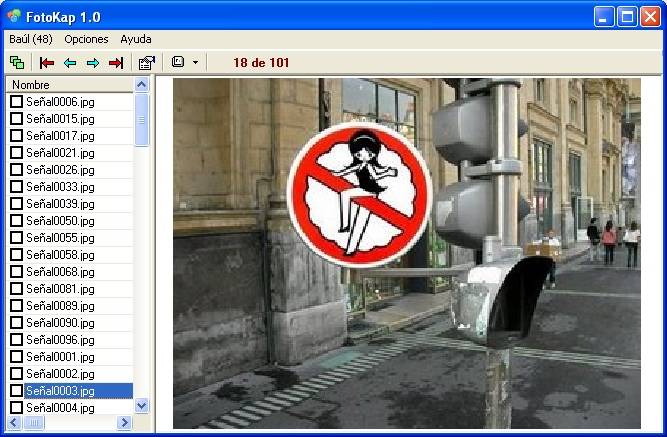This screenshot has width=667, height=437.
Task: Check the box for Señal0017.jpg
Action: pyautogui.click(x=17, y=135)
